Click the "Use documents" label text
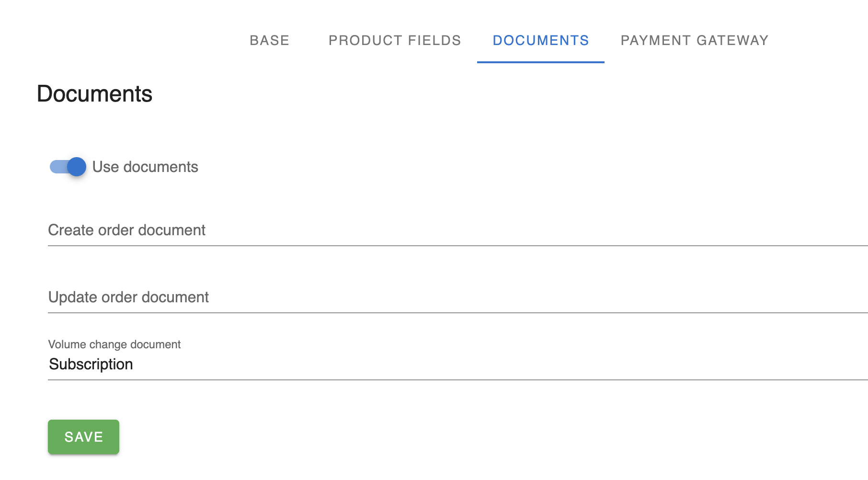The height and width of the screenshot is (480, 868). pyautogui.click(x=145, y=167)
